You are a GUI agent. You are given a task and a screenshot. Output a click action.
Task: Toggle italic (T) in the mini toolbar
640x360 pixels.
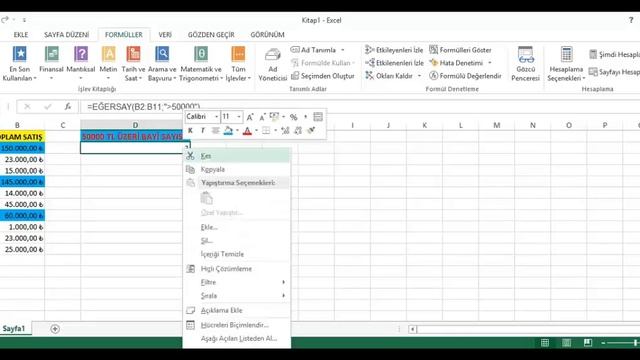coord(202,131)
